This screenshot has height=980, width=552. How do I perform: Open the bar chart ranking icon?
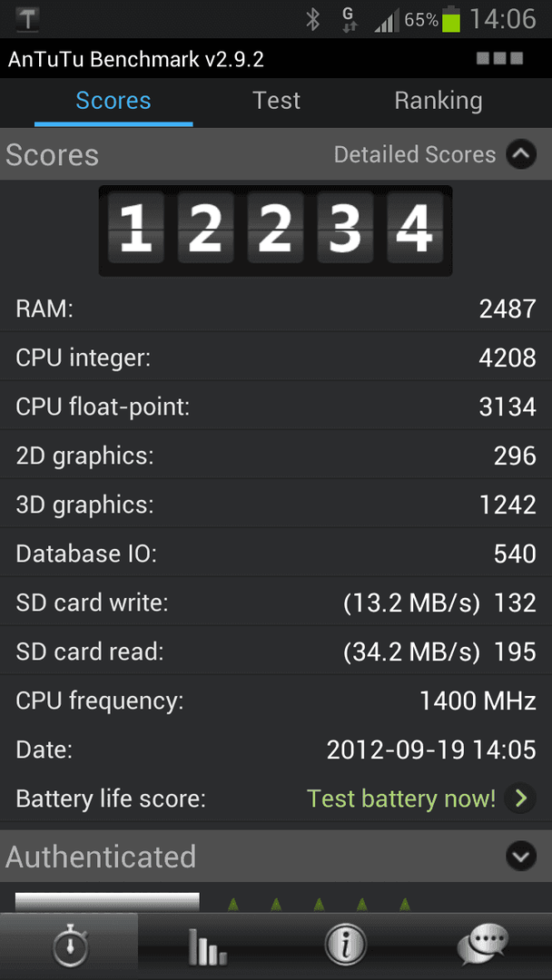pos(207,946)
